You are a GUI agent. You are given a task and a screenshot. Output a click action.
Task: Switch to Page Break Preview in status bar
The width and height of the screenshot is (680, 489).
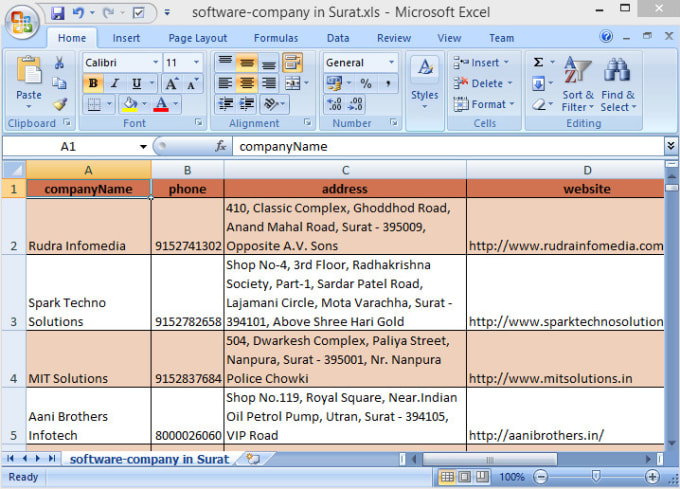click(x=482, y=477)
